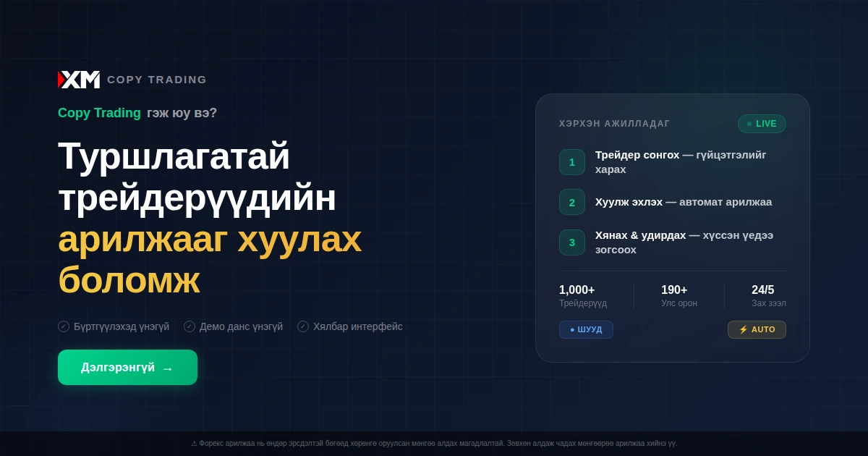
Task: Click the ШУУД badge
Action: [x=586, y=329]
